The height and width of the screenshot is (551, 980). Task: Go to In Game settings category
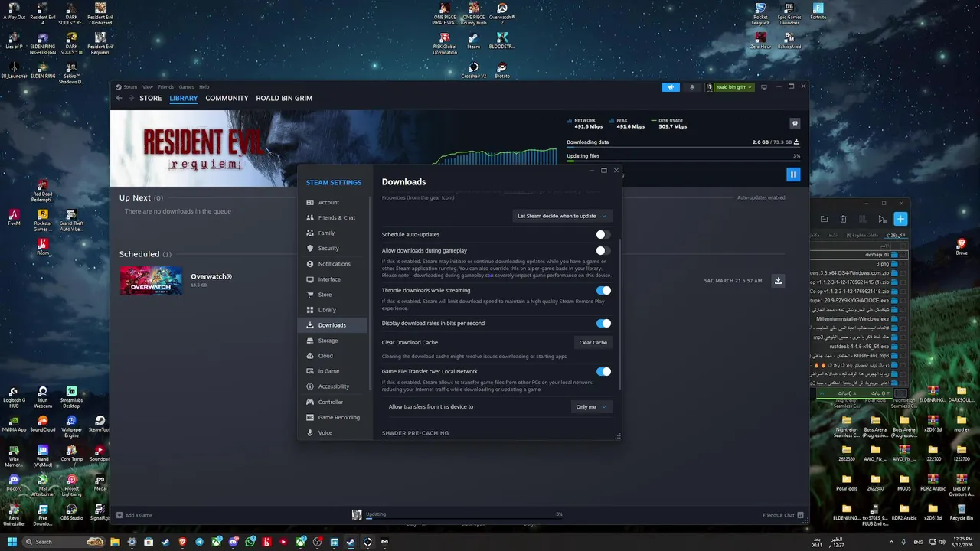[332, 371]
